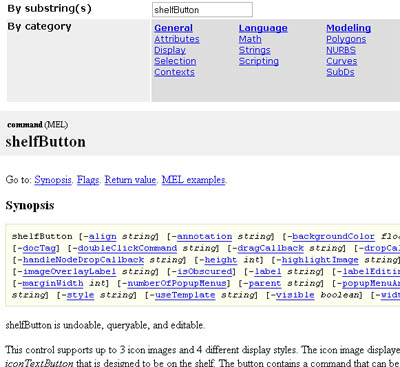This screenshot has width=400, height=367.
Task: Click the -highlightImage flag link
Action: click(x=320, y=260)
